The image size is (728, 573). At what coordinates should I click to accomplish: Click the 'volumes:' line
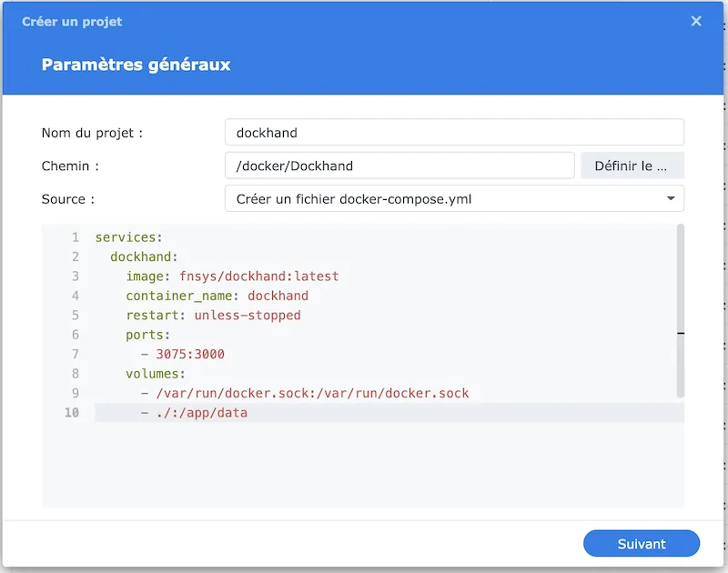tap(156, 374)
